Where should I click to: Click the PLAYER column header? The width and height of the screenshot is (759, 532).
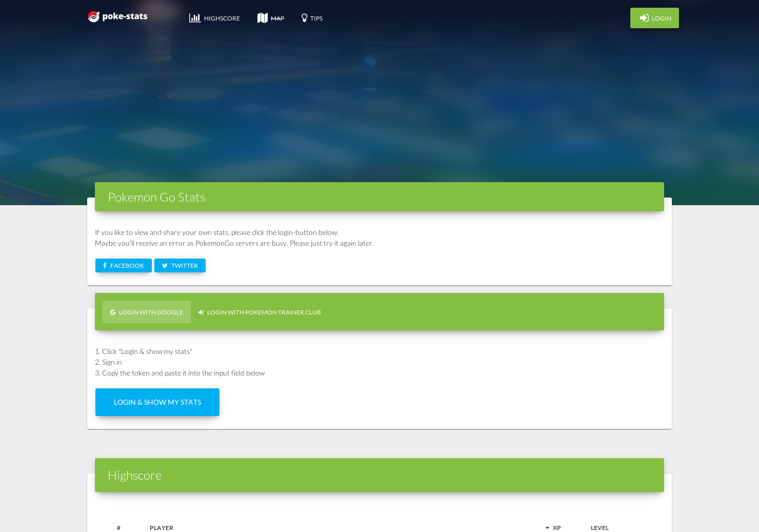point(162,528)
